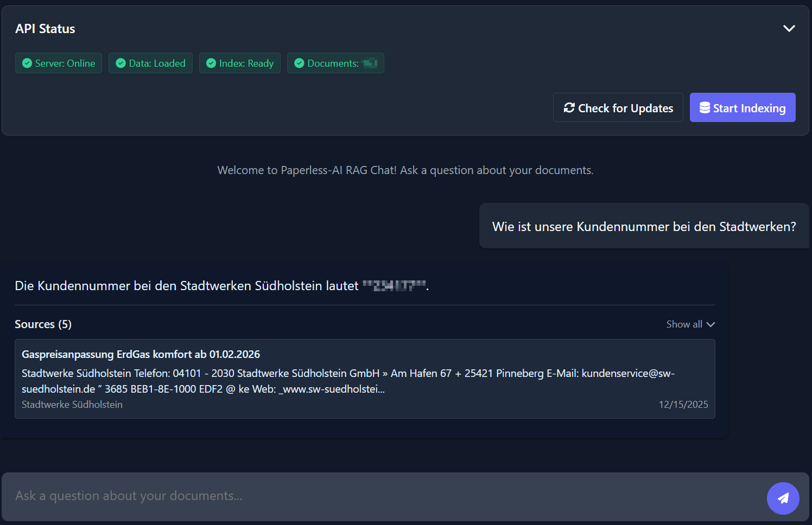Click the Welcome to Paperless-AI message
The width and height of the screenshot is (812, 525).
[x=405, y=170]
